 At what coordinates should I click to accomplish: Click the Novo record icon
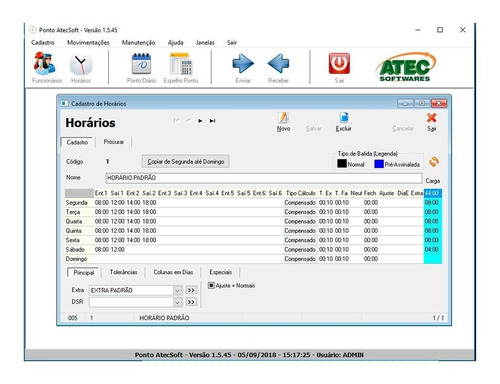(x=283, y=118)
